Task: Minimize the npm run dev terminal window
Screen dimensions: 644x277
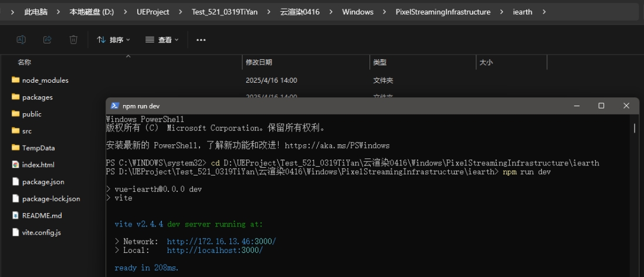Action: coord(577,106)
